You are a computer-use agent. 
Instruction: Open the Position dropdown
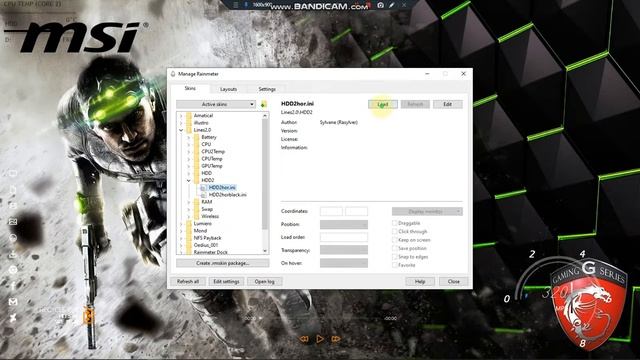click(344, 224)
